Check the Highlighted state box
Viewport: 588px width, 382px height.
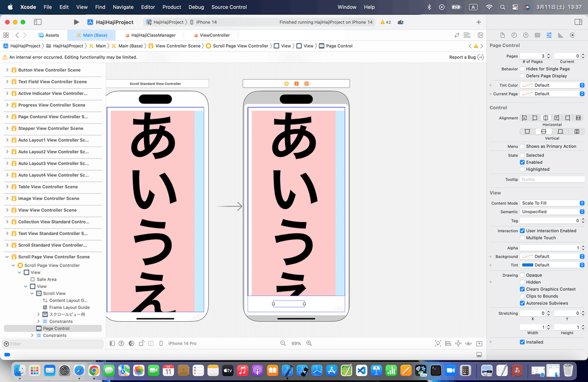click(x=522, y=169)
